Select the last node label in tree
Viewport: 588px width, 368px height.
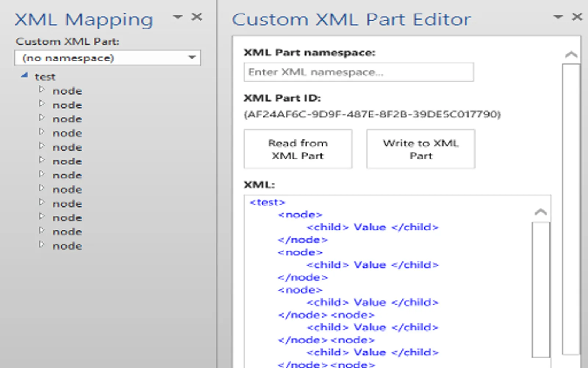point(67,246)
